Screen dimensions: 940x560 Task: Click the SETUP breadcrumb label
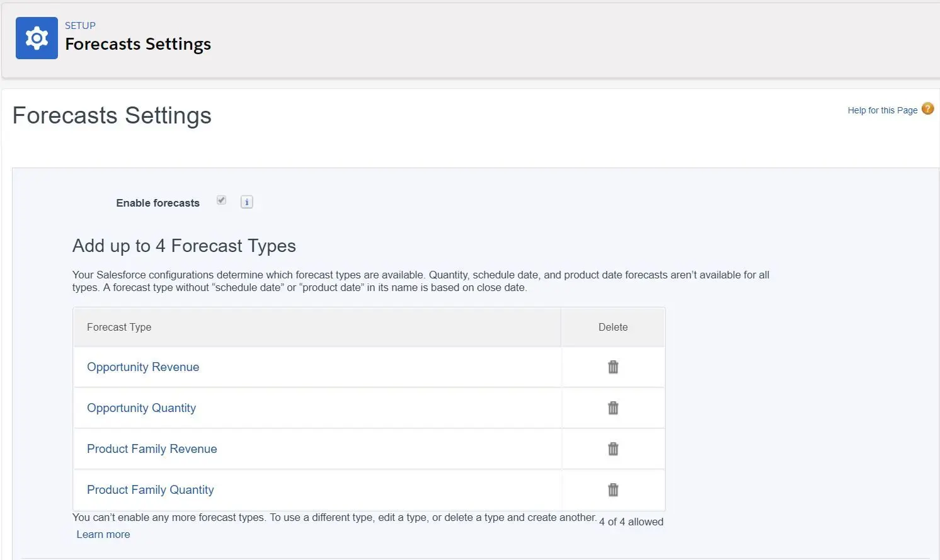click(x=80, y=26)
